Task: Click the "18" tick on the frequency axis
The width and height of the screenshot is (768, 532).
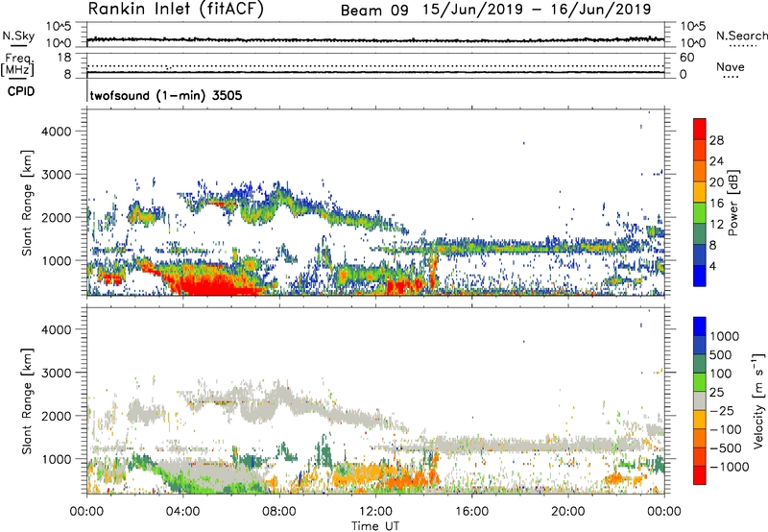Action: [64, 58]
